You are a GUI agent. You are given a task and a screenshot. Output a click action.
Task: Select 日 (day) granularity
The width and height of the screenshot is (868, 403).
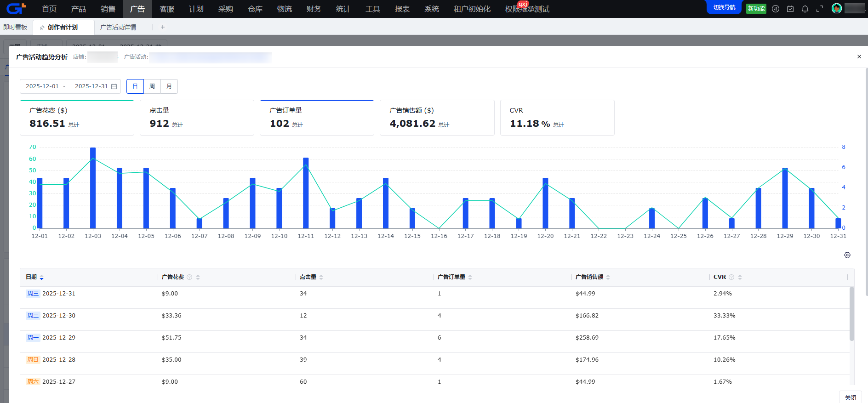click(135, 86)
